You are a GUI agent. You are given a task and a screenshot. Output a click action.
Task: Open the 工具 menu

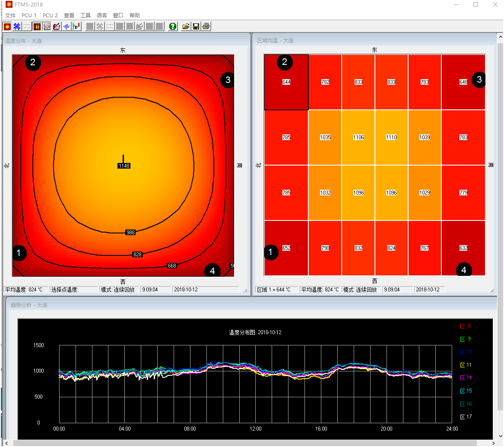click(86, 16)
